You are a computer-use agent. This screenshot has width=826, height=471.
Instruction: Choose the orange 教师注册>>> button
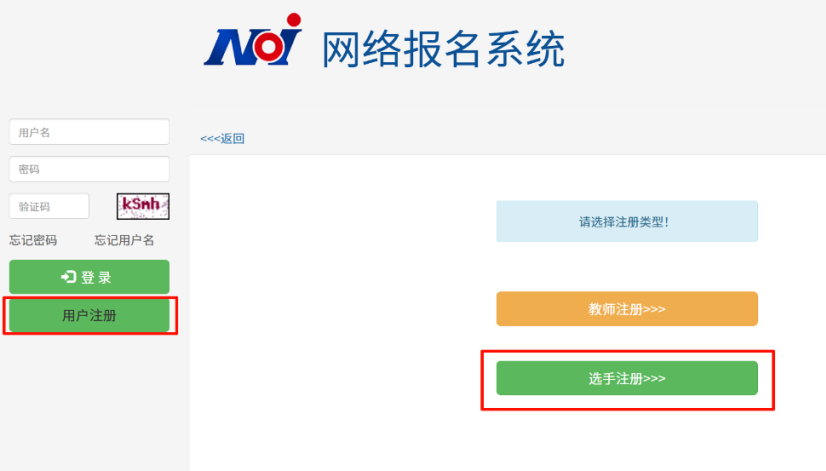(627, 309)
